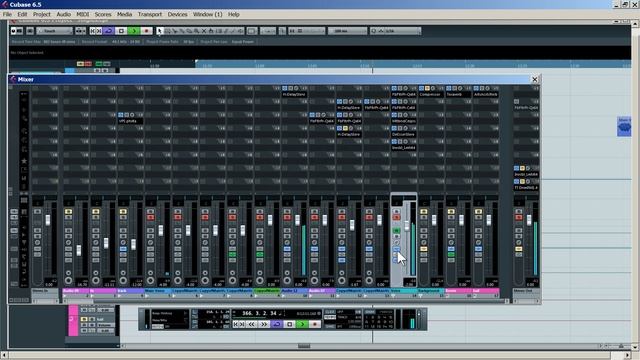The width and height of the screenshot is (640, 360).
Task: Select the Erase tool
Action: 189,31
